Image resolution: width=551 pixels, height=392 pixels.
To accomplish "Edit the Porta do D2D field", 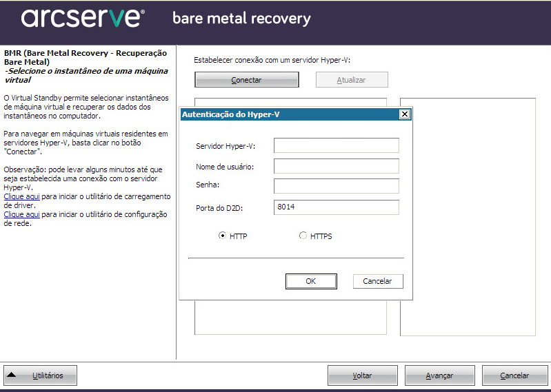I will coord(337,207).
